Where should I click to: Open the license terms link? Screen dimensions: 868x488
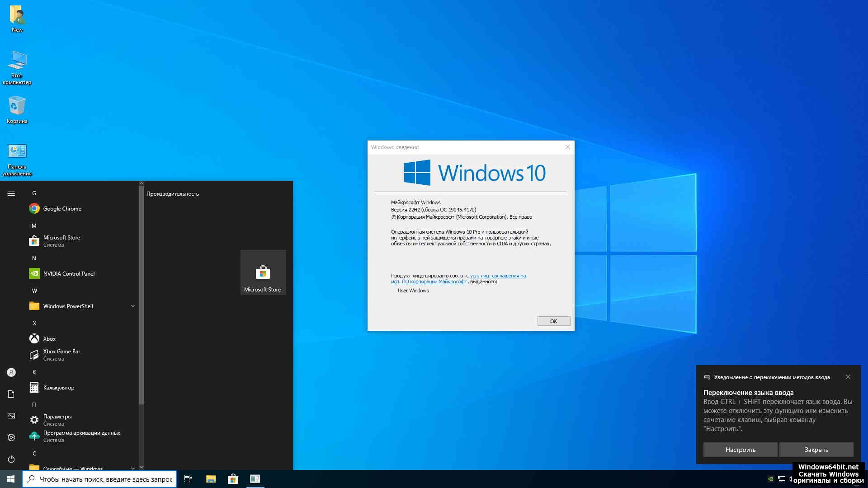497,276
